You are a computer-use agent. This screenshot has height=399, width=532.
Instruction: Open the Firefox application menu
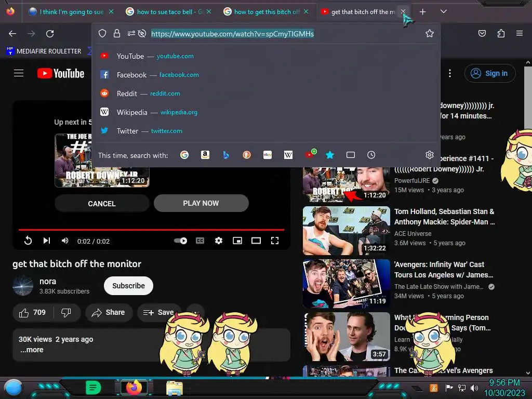tap(519, 33)
